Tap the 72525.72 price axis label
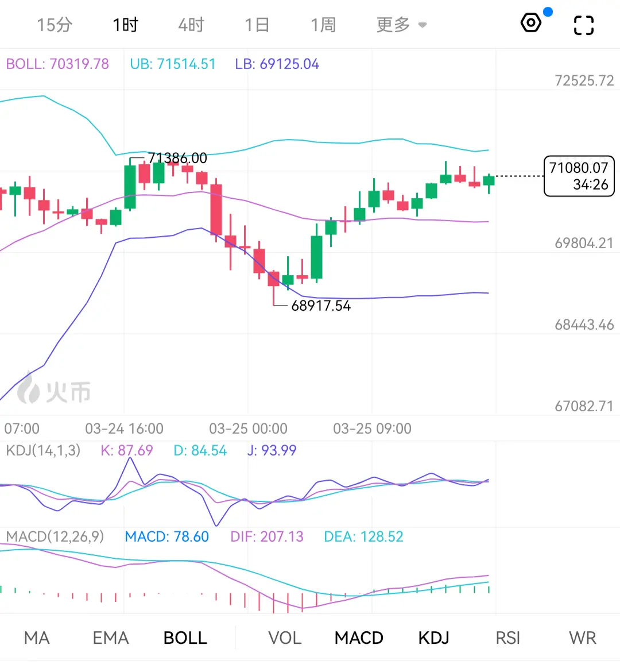620x672 pixels. (x=584, y=80)
